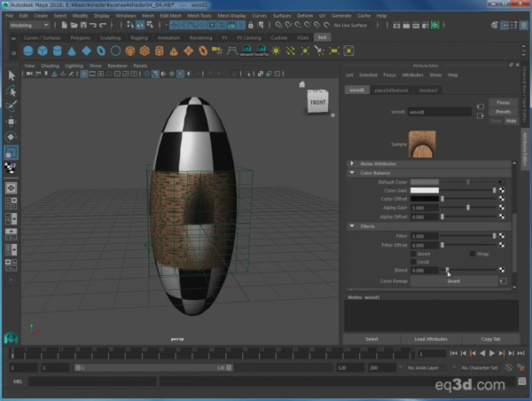
Task: Click the Color Gain white swatch
Action: click(x=424, y=191)
